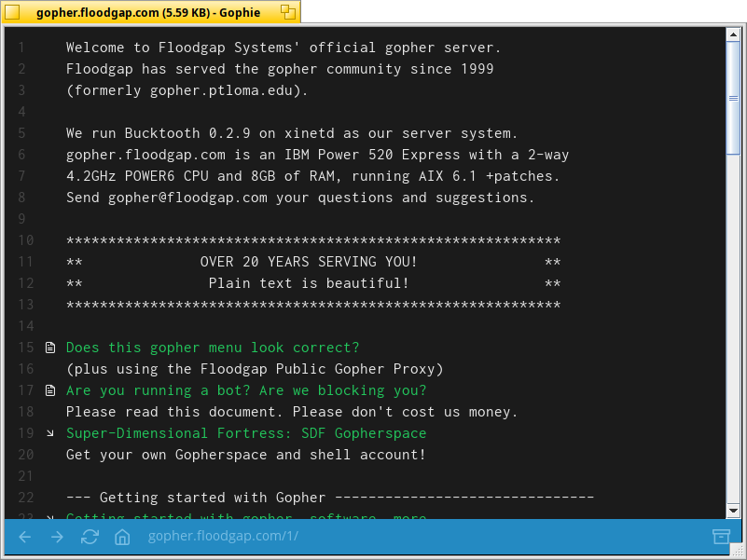This screenshot has height=560, width=747.
Task: Click the text 'Welcome to Floodgap Systems' official gopher server.'
Action: [284, 48]
